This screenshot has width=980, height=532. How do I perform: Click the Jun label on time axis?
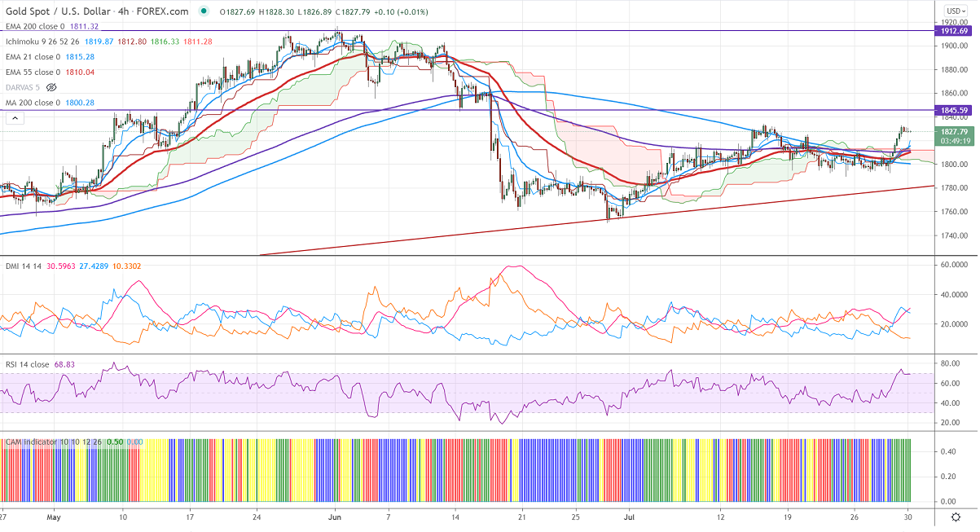pyautogui.click(x=334, y=517)
